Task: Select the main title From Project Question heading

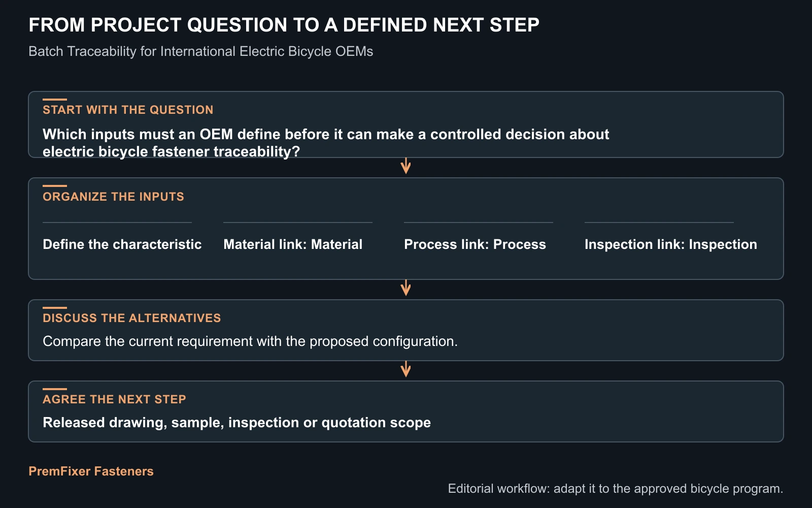Action: point(284,25)
